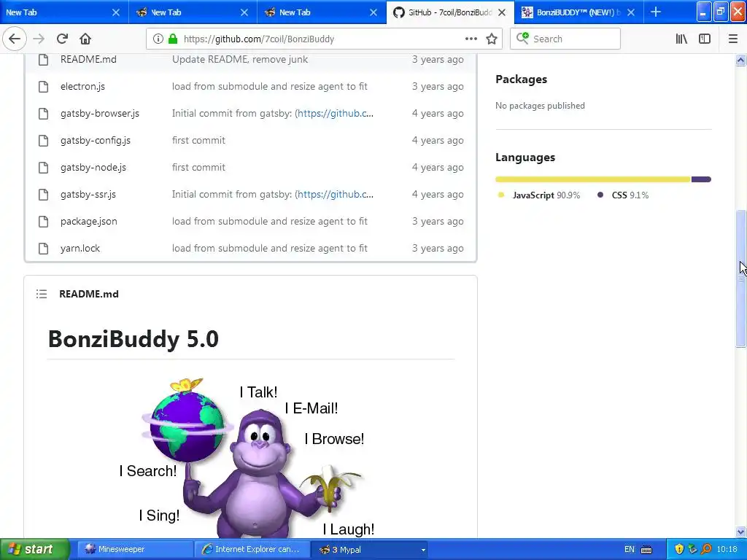The image size is (747, 560).
Task: Open the gatsby-node.js file
Action: click(x=93, y=167)
